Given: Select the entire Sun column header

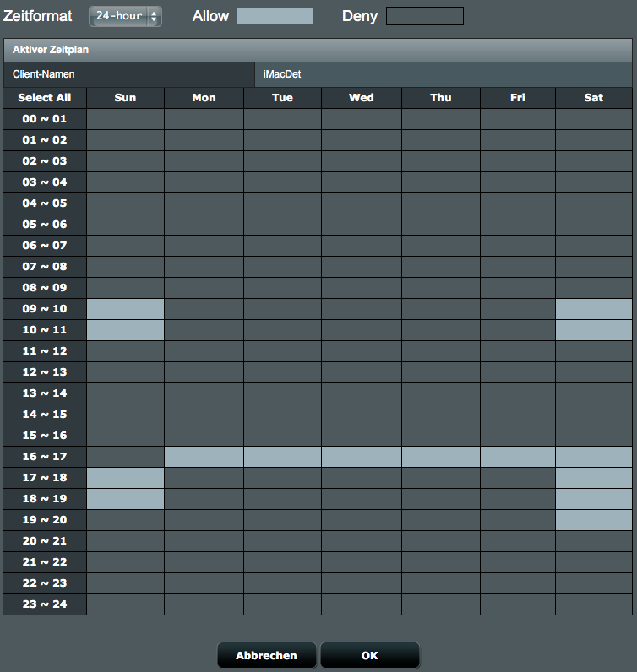Looking at the screenshot, I should click(x=125, y=98).
